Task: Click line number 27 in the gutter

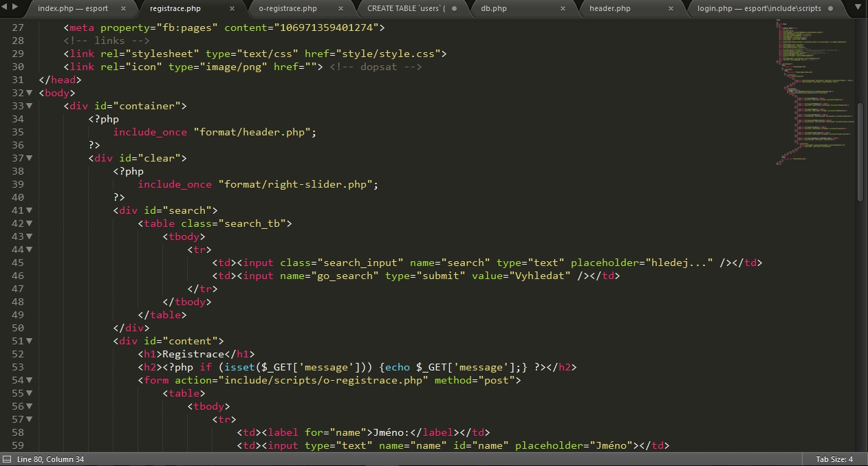Action: 18,27
